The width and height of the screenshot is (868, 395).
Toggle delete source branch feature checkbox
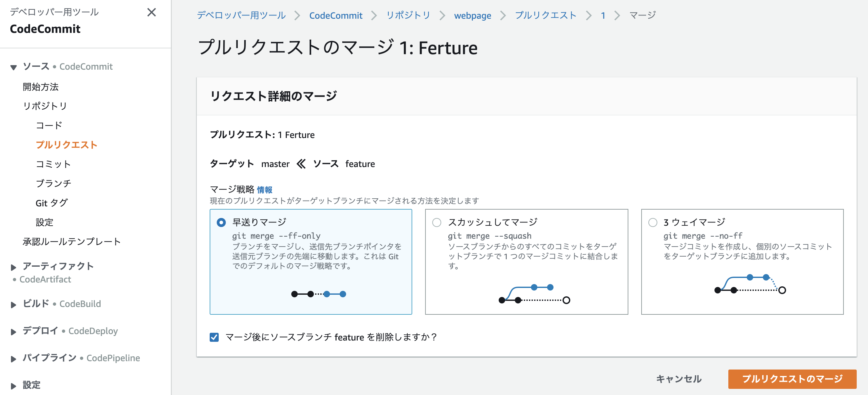click(x=214, y=337)
